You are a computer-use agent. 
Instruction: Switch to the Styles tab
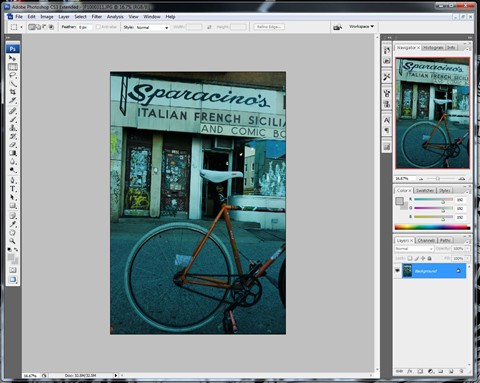(x=444, y=190)
